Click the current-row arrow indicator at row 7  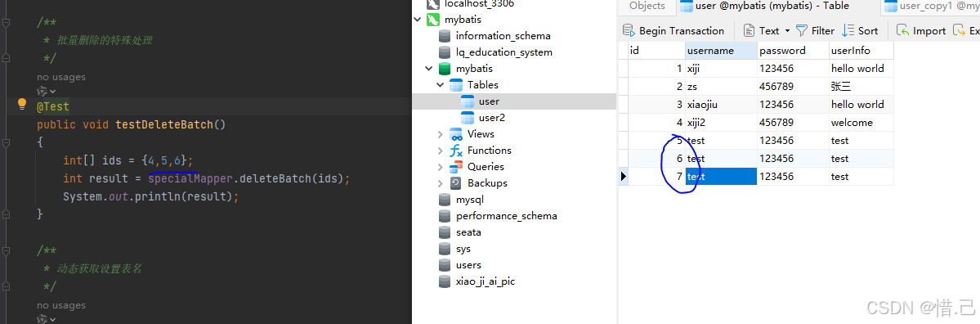[x=623, y=177]
